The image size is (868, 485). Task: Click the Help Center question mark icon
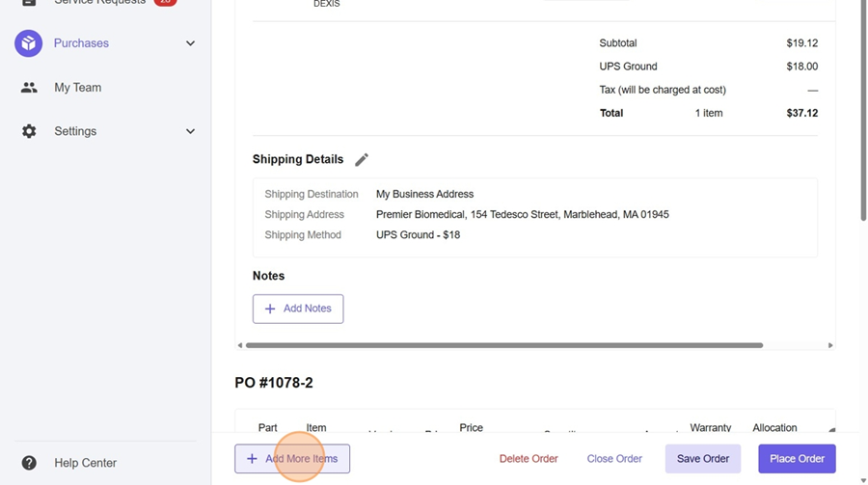coord(29,463)
